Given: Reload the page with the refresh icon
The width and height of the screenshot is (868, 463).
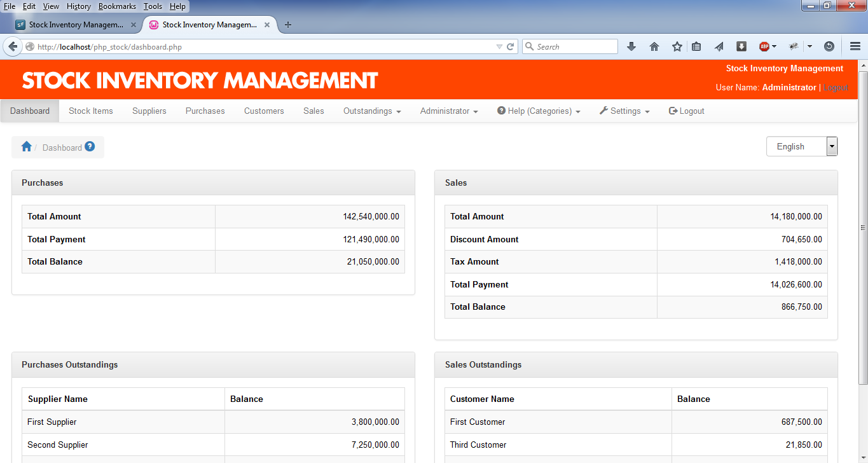Looking at the screenshot, I should tap(510, 46).
